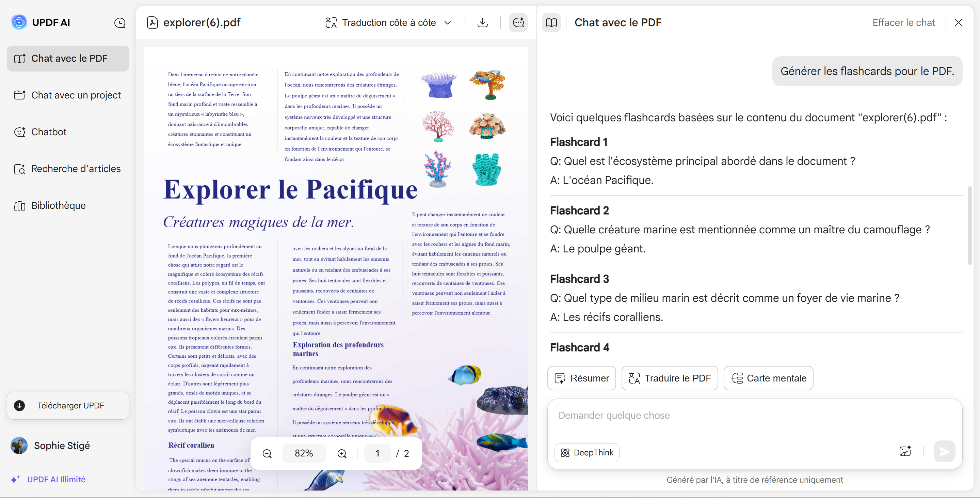Screen dimensions: 980x498
Task: Zoom out the PDF with minus magnifier
Action: point(268,453)
